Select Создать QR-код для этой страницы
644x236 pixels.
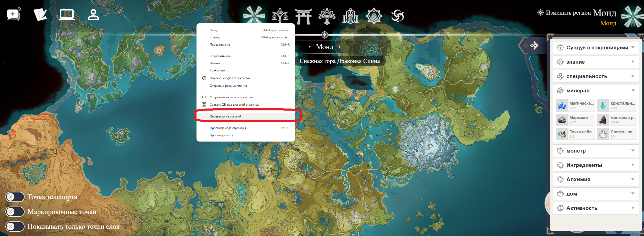point(246,105)
